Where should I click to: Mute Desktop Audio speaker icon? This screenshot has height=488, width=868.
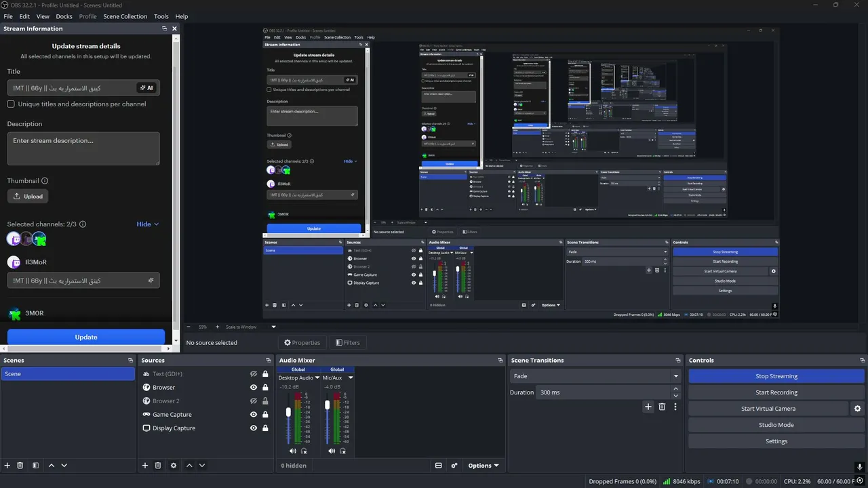pos(293,451)
